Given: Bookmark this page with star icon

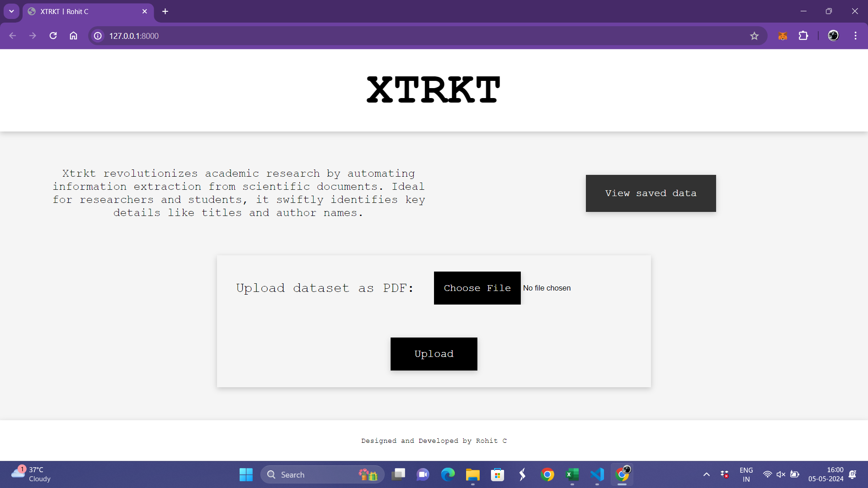Looking at the screenshot, I should coord(754,36).
